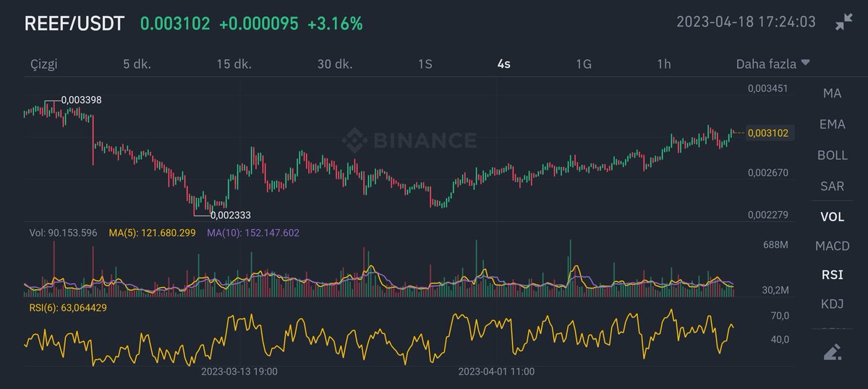Expand the Daha fazla intervals dropdown
Screen dimensions: 868x389
coord(773,64)
